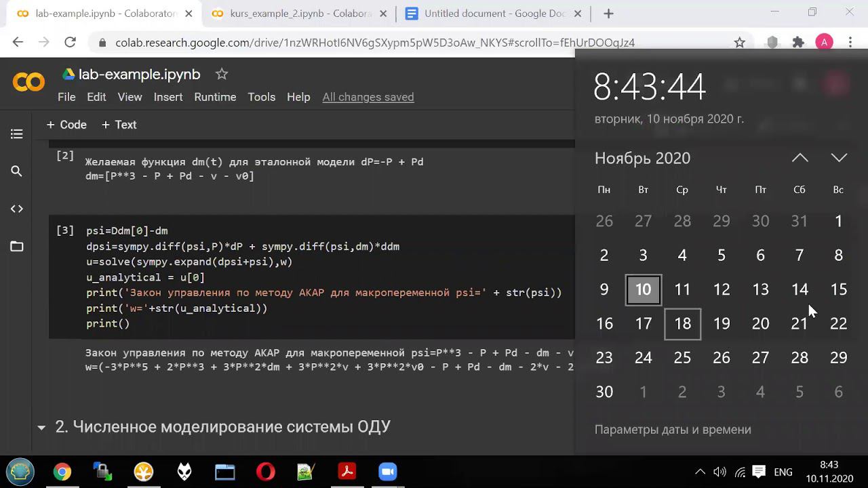Select today's date 10 in the calendar
Image resolution: width=868 pixels, height=488 pixels.
point(643,289)
